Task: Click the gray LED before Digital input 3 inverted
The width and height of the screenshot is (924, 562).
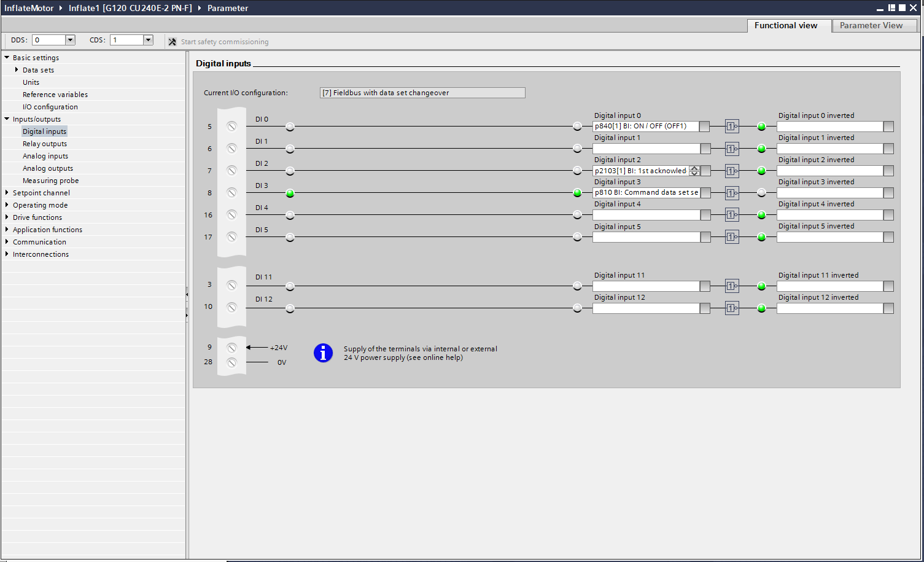Action: pyautogui.click(x=761, y=193)
